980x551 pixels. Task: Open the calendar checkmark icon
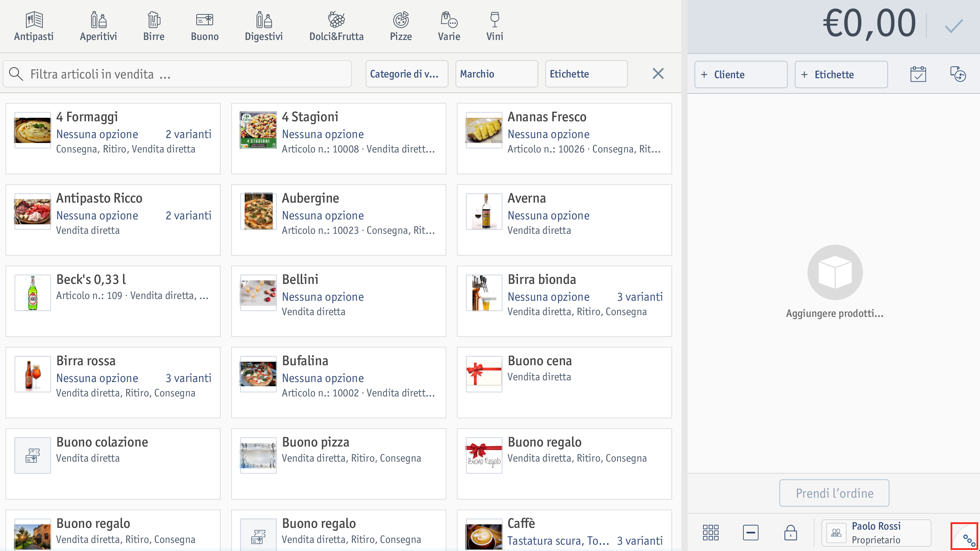pos(918,74)
